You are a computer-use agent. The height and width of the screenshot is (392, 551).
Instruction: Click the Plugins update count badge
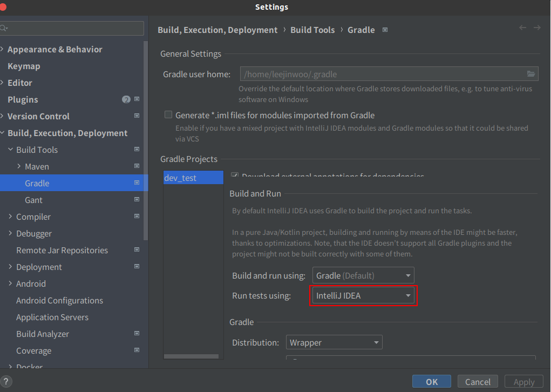(126, 99)
